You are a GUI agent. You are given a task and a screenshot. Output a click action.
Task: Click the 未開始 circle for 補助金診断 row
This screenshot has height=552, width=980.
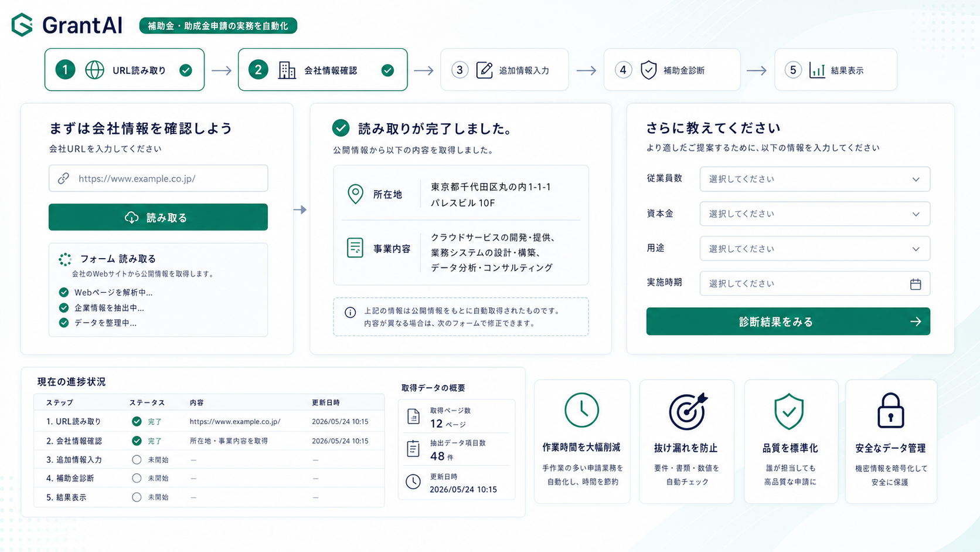(x=137, y=478)
